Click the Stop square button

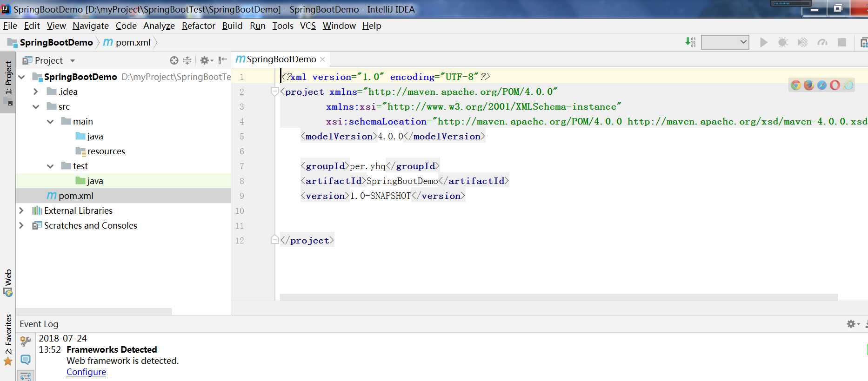click(x=842, y=42)
